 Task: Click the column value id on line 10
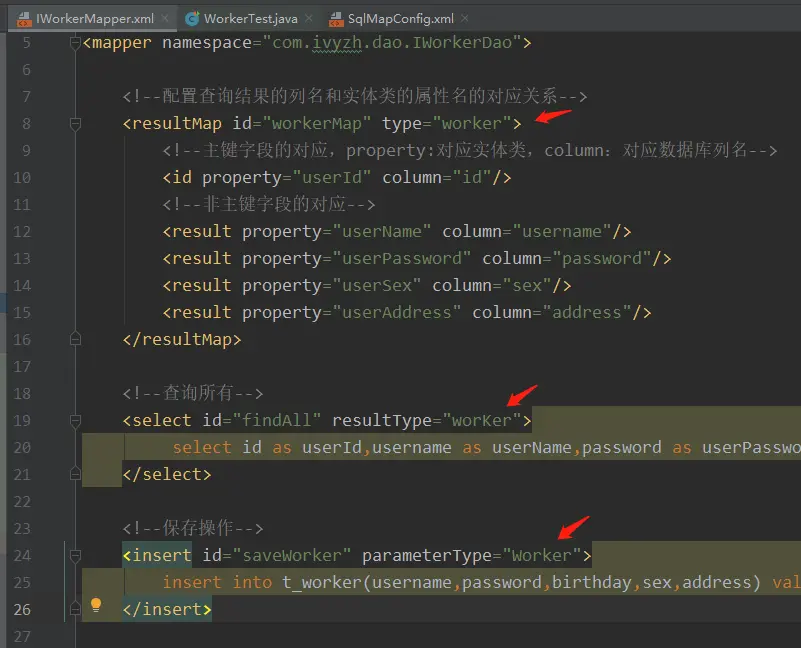(x=472, y=177)
